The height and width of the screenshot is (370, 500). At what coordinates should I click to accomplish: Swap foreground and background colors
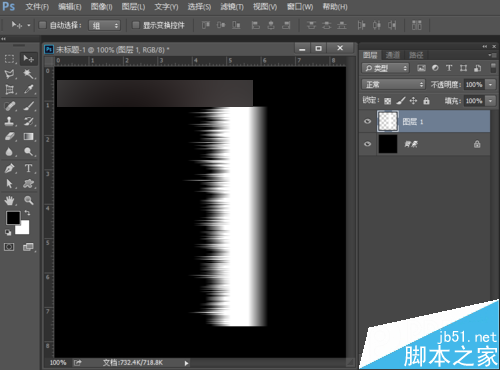[x=27, y=213]
